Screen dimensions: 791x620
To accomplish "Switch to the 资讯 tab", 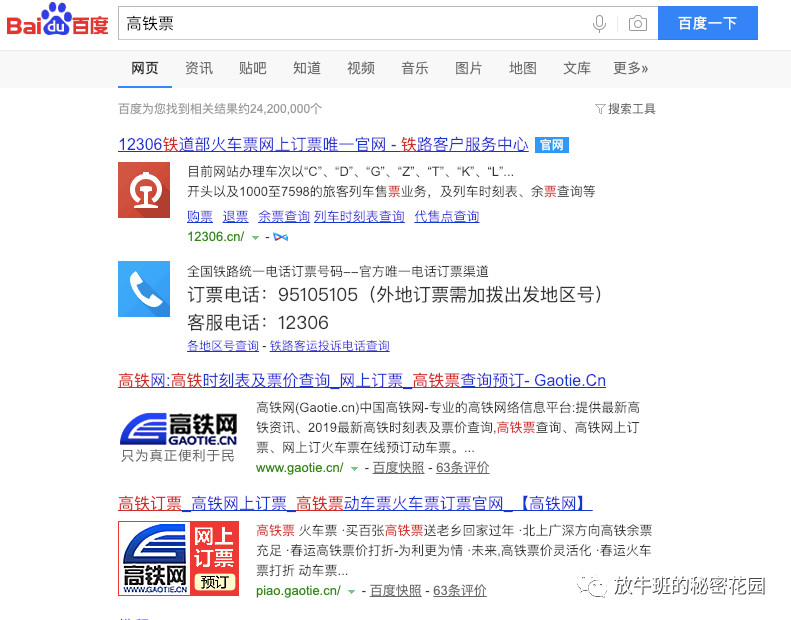I will (199, 68).
